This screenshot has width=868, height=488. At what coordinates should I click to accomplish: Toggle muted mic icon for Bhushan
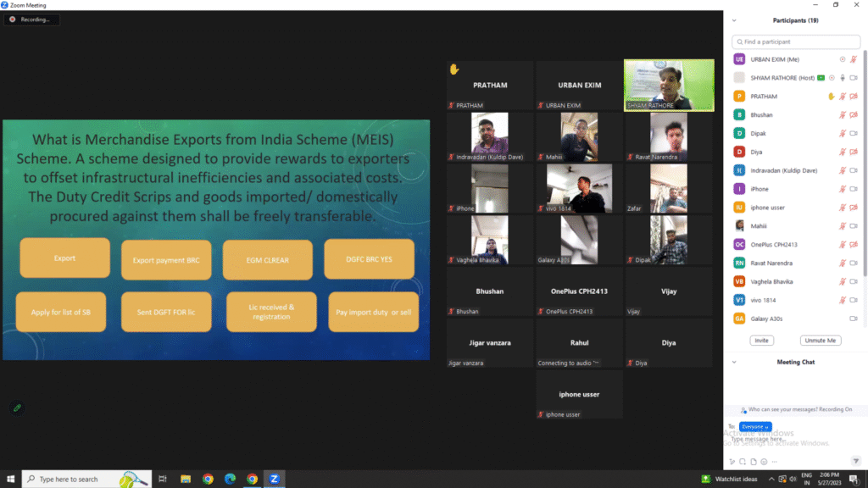tap(843, 114)
